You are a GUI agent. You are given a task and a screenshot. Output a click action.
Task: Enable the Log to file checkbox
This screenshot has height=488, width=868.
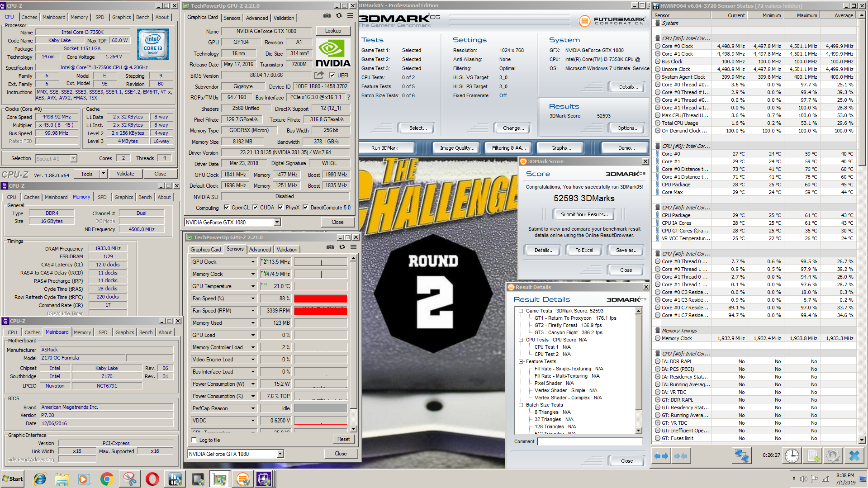coord(194,440)
